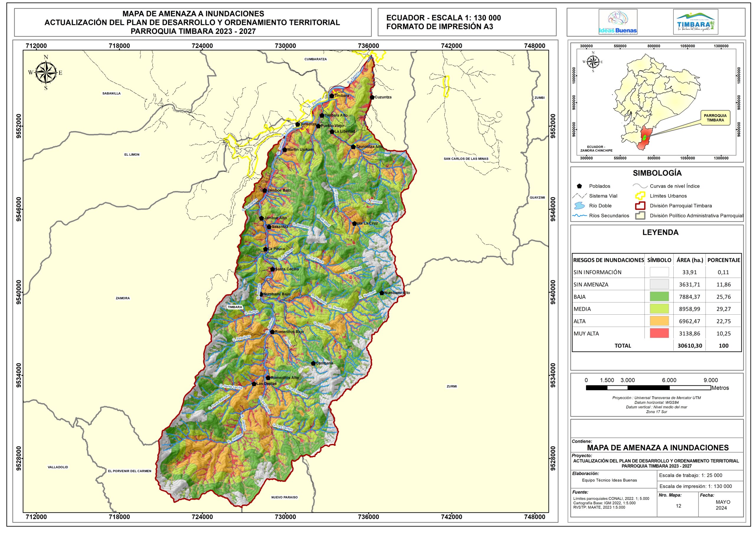The image size is (756, 535).
Task: Click the SIN AMENAZA gray legend swatch
Action: pos(659,284)
